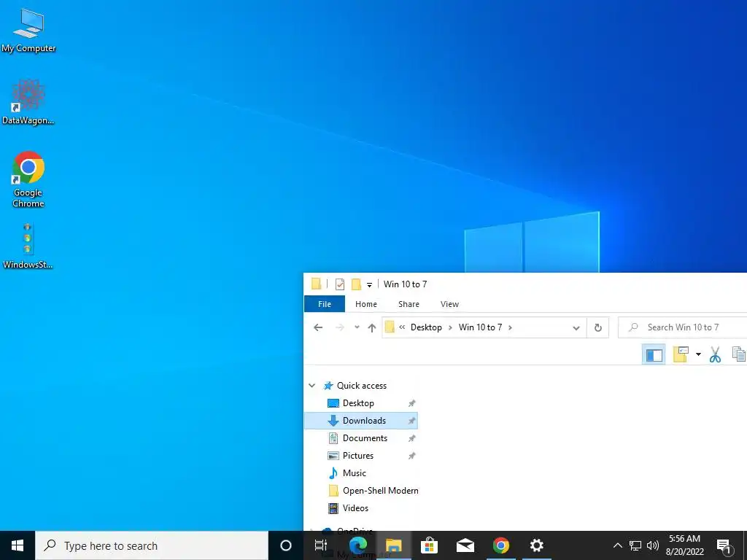Viewport: 747px width, 560px height.
Task: Click the forward navigation arrow
Action: coord(340,327)
